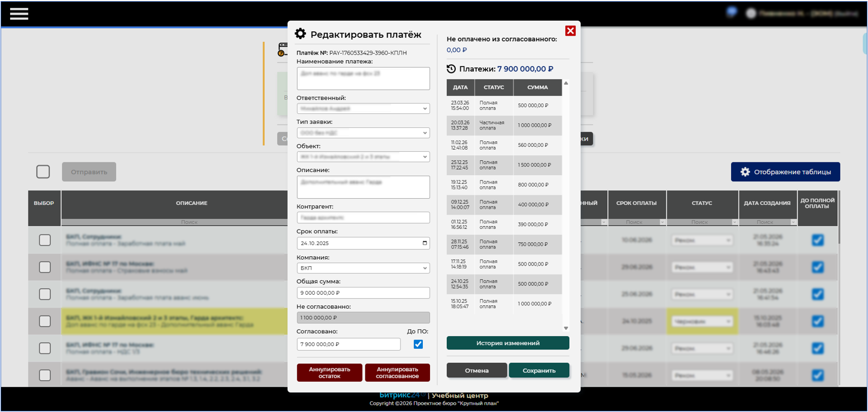Viewport: 868px width, 412px height.
Task: Open the hamburger menu icon
Action: point(19,13)
